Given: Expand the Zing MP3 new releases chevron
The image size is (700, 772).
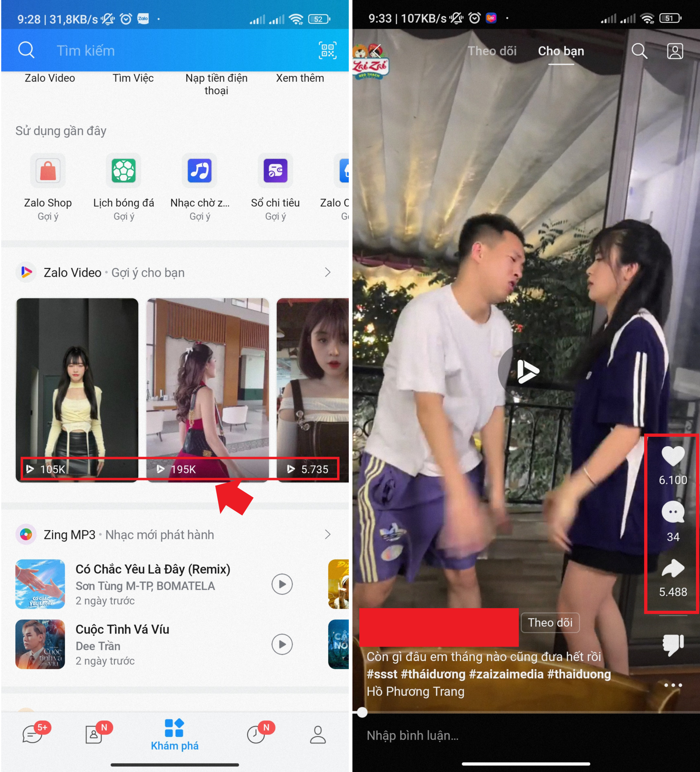Looking at the screenshot, I should [327, 535].
